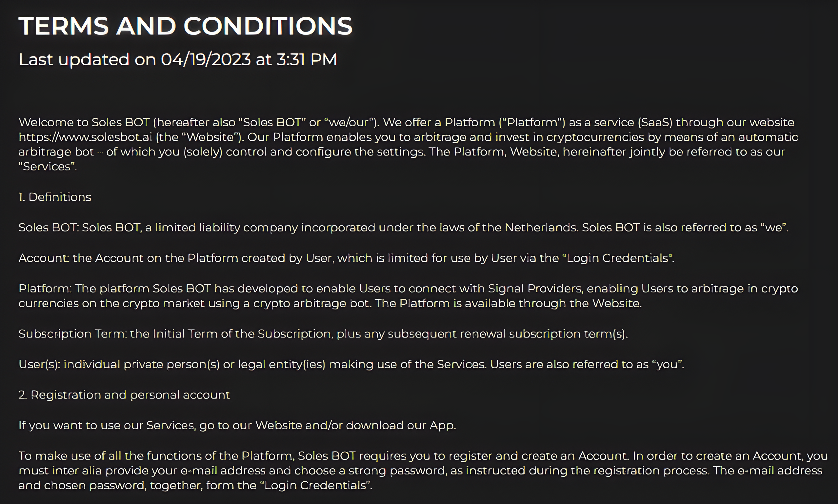Click the quoted "Services" term ending the intro

click(x=47, y=167)
